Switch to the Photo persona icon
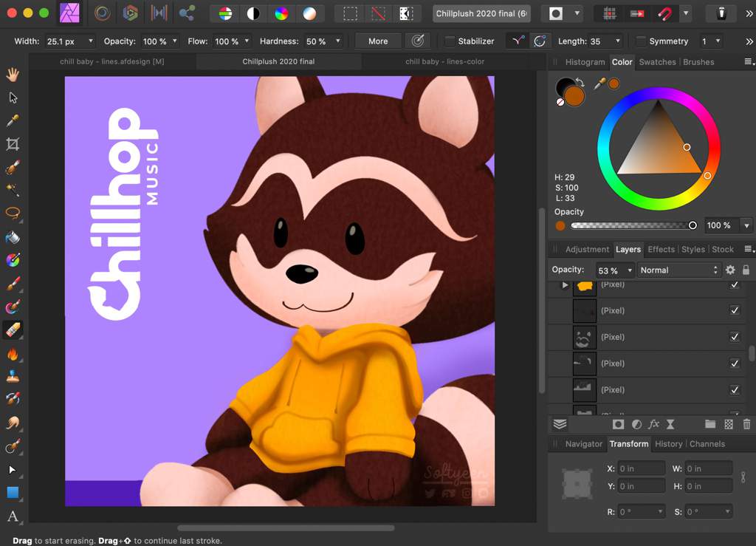The width and height of the screenshot is (756, 546). pyautogui.click(x=69, y=13)
